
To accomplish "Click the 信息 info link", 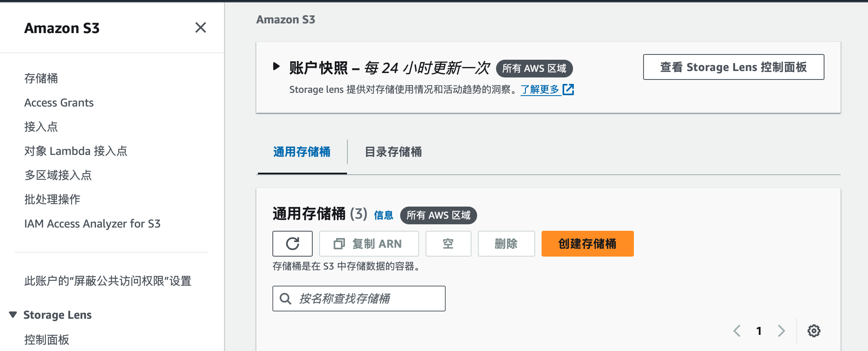I will pos(383,215).
